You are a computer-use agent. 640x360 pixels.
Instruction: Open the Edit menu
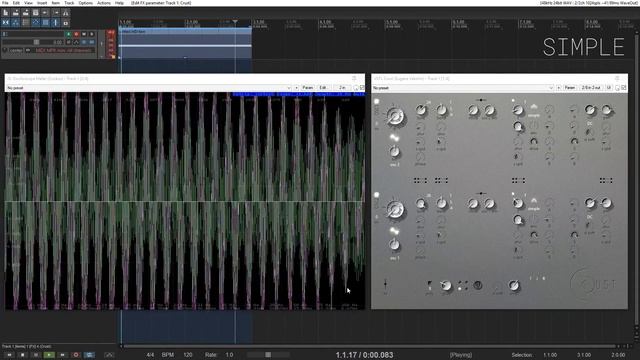[x=16, y=3]
